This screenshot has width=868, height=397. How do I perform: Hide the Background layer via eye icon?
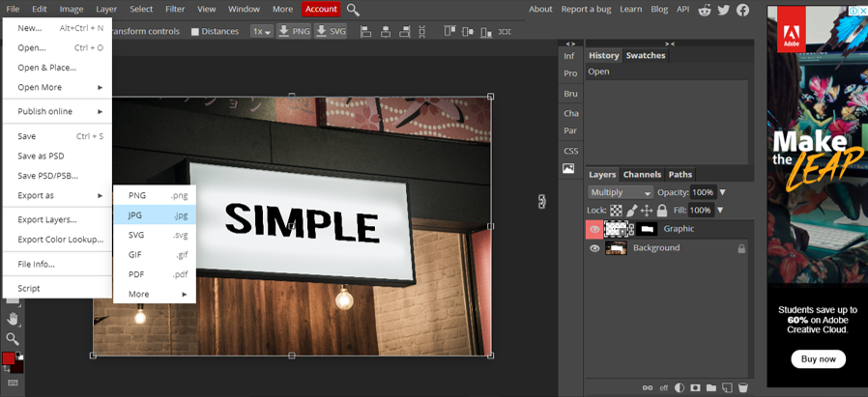point(594,248)
